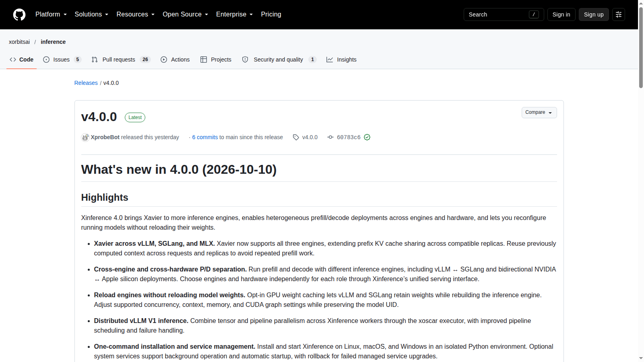Expand the Solutions menu
Viewport: 644px width, 362px height.
click(91, 14)
